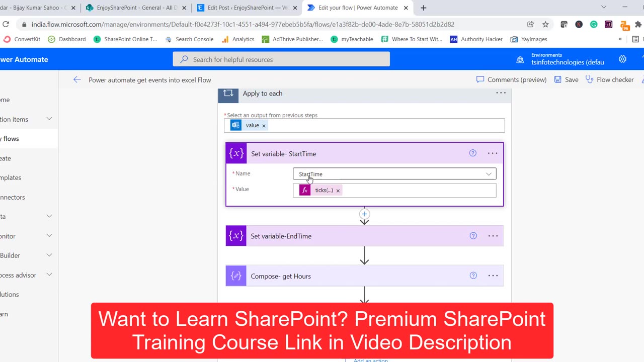Viewport: 644px width, 362px height.
Task: Remove the value token from output field
Action: [x=264, y=126]
